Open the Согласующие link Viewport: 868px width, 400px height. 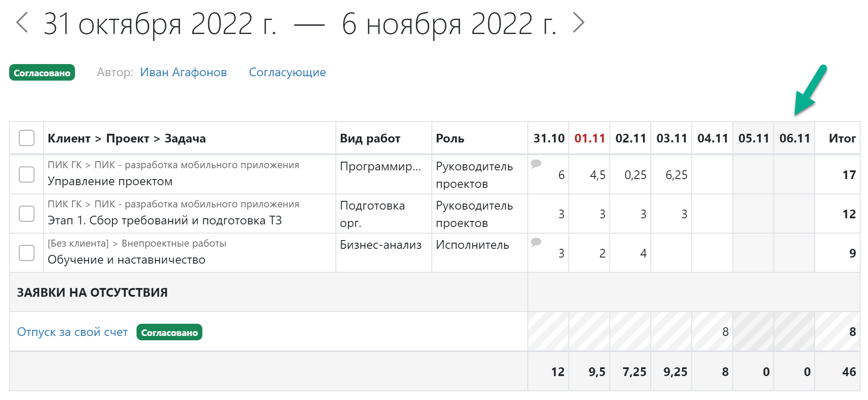(x=287, y=72)
